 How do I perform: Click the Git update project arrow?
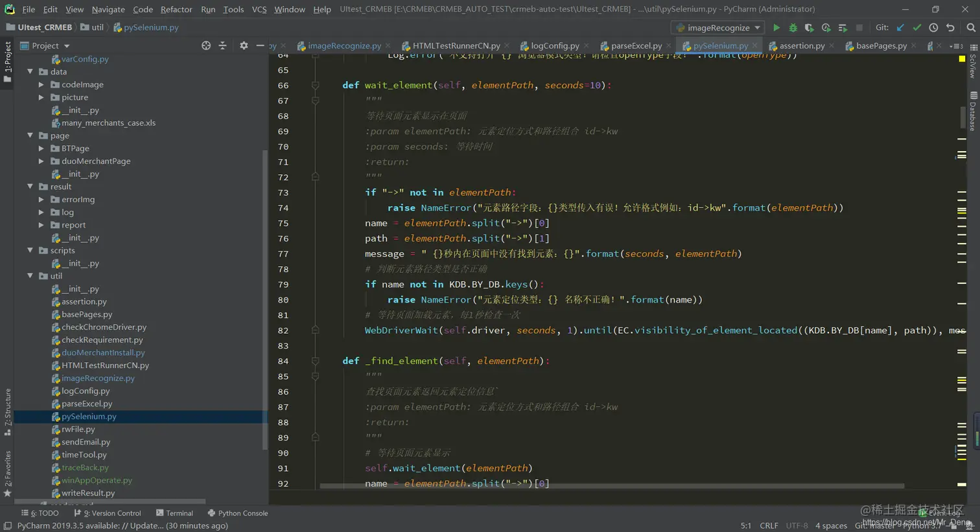[900, 28]
